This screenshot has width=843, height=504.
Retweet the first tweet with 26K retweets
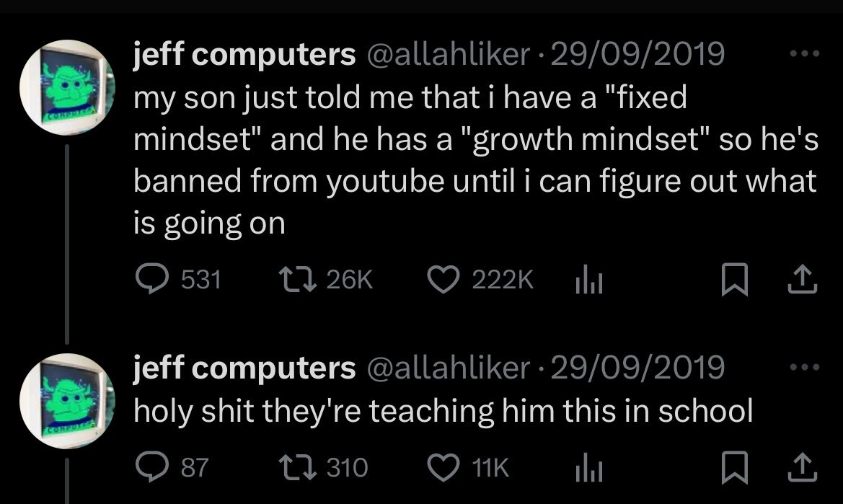297,280
